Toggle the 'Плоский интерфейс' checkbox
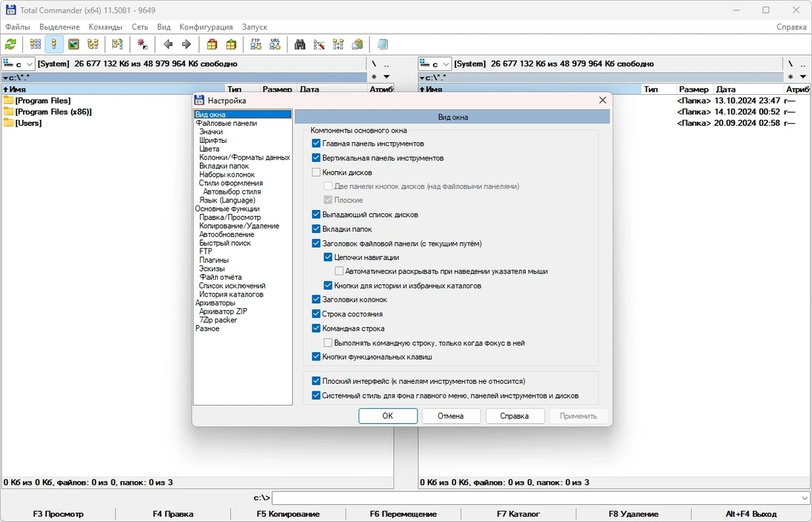Image resolution: width=812 pixels, height=522 pixels. (x=316, y=381)
